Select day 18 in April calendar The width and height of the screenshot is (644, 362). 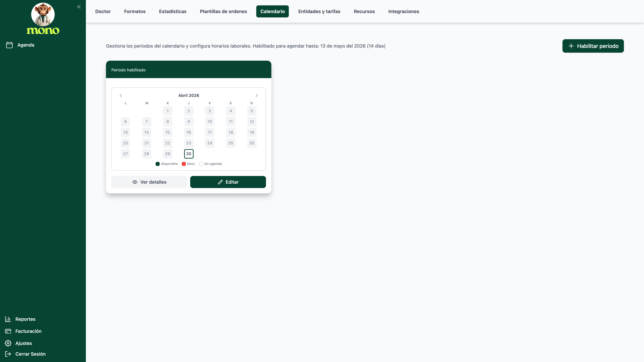pyautogui.click(x=231, y=132)
